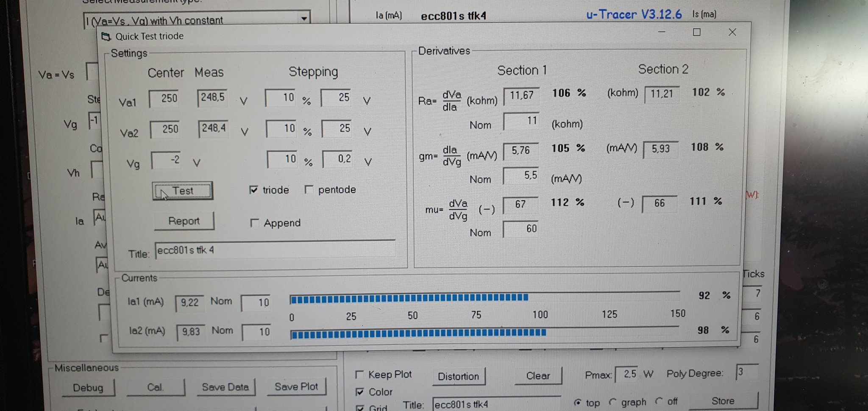Screen dimensions: 868x411
Task: Click the Report button
Action: pos(184,221)
